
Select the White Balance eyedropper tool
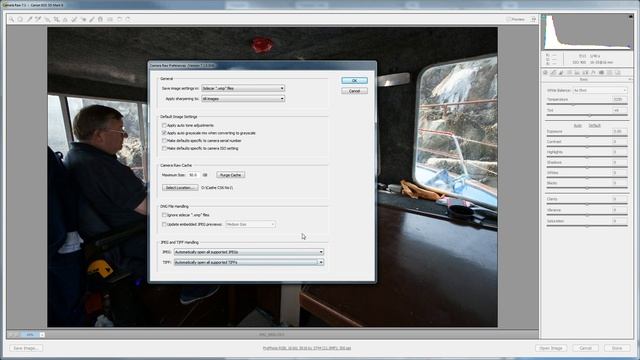pos(29,19)
